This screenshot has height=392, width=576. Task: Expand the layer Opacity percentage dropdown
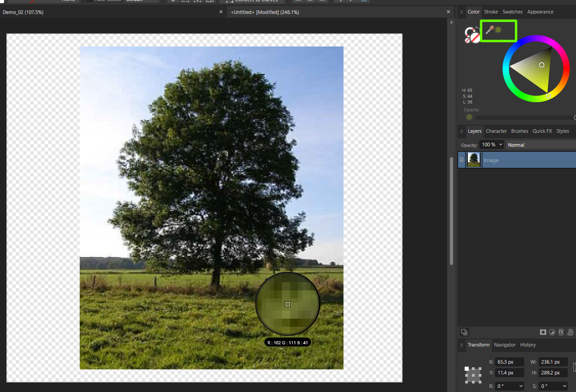[500, 144]
